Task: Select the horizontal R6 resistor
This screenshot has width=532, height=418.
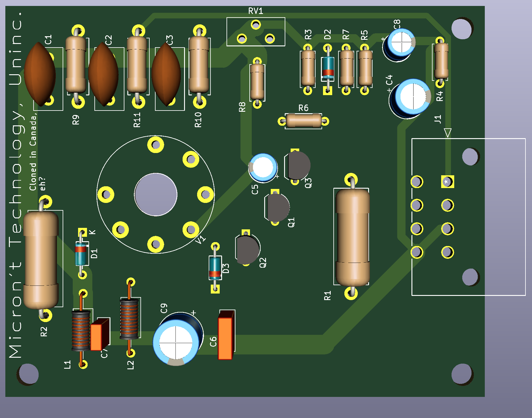Action: (x=304, y=121)
